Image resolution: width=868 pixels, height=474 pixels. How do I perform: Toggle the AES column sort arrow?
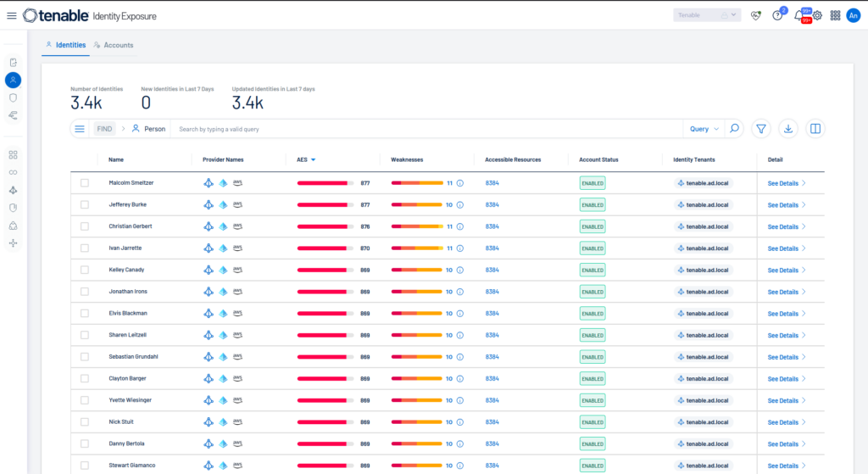click(314, 160)
